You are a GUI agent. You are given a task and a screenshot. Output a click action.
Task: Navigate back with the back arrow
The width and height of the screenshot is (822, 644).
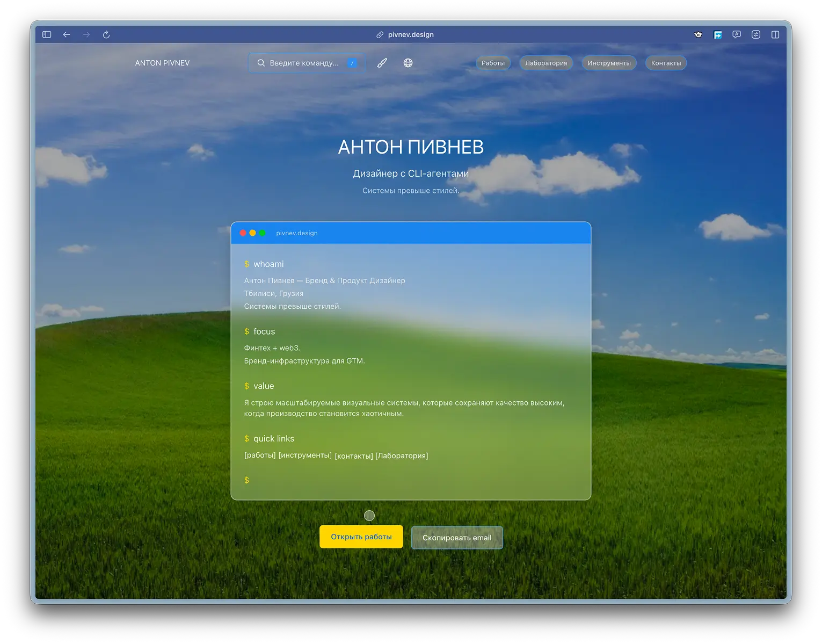[x=67, y=34]
